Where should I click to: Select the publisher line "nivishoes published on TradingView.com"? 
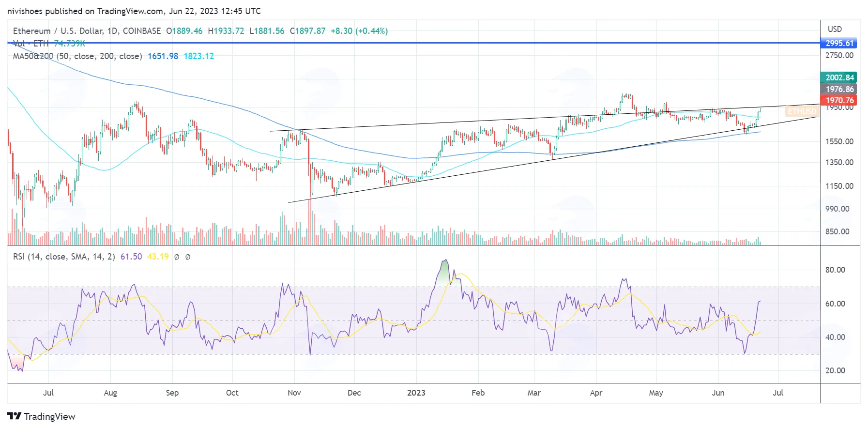85,11
